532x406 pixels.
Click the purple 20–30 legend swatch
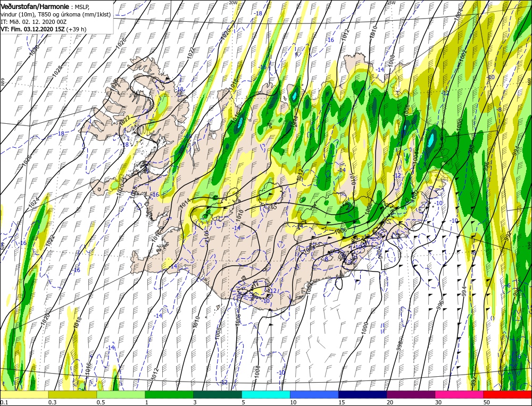pyautogui.click(x=411, y=395)
